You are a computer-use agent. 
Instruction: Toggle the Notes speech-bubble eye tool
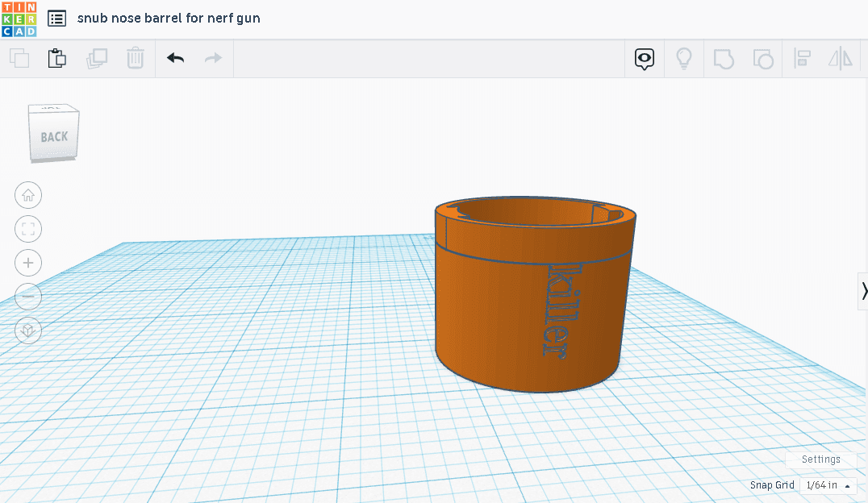click(x=645, y=59)
